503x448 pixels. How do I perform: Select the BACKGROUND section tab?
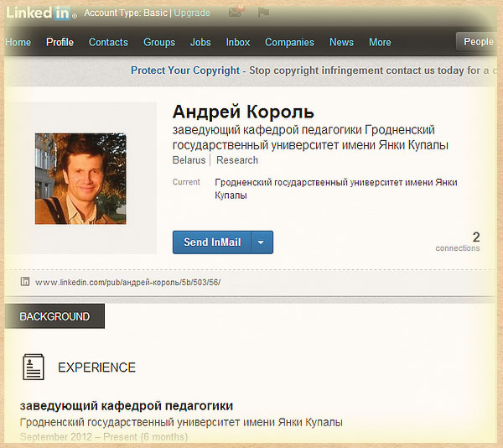tap(54, 316)
